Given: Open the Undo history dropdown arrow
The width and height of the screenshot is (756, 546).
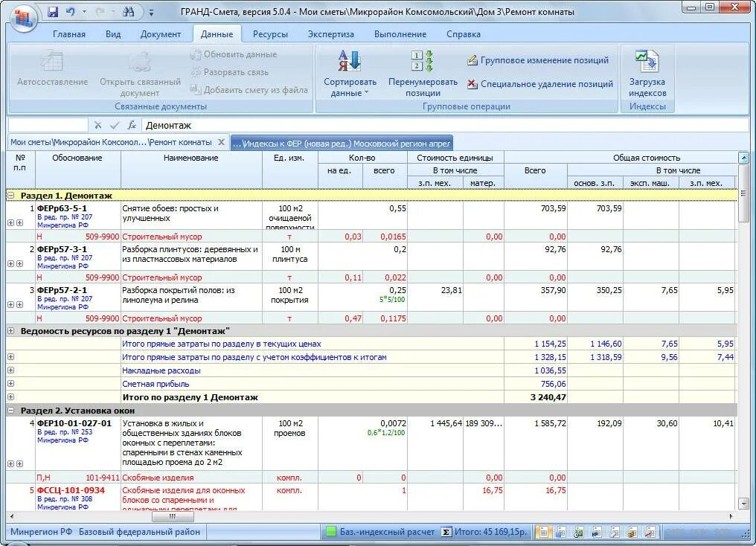Looking at the screenshot, I should point(84,12).
